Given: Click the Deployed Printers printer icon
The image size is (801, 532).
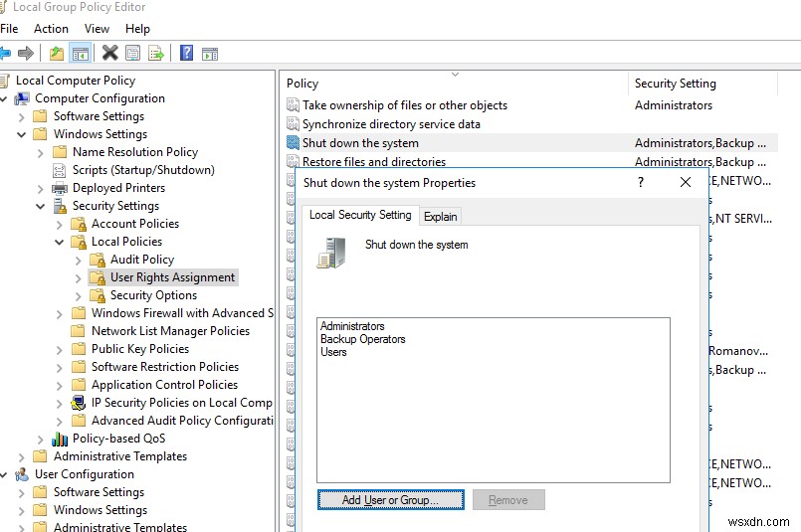Looking at the screenshot, I should (x=60, y=188).
